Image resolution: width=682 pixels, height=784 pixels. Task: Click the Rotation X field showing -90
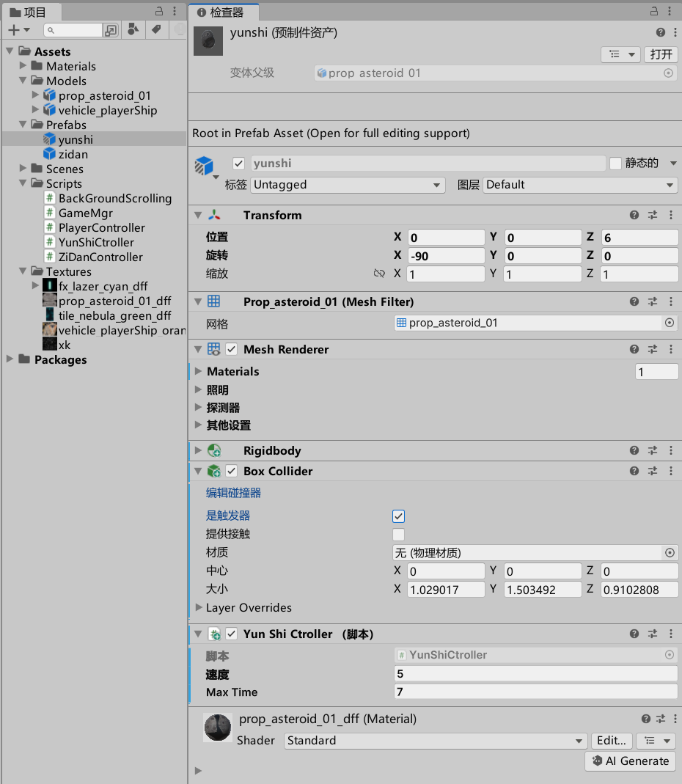click(x=446, y=256)
